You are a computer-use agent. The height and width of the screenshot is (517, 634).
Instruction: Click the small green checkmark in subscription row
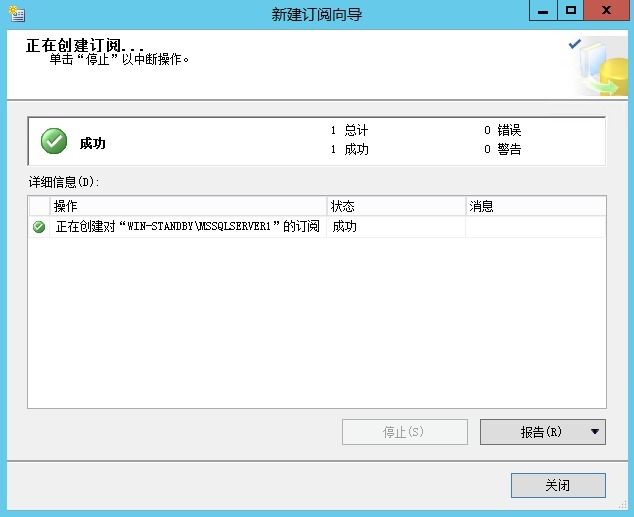click(39, 227)
